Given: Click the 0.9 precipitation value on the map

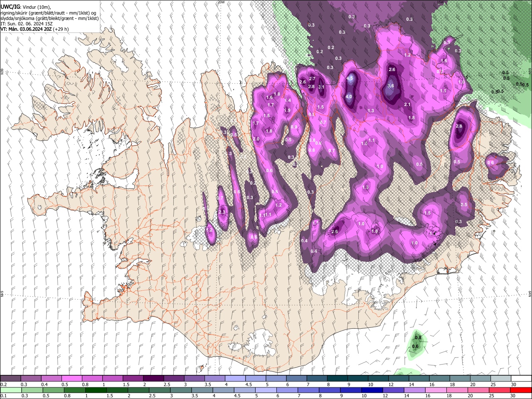Looking at the screenshot, I should point(294,127).
